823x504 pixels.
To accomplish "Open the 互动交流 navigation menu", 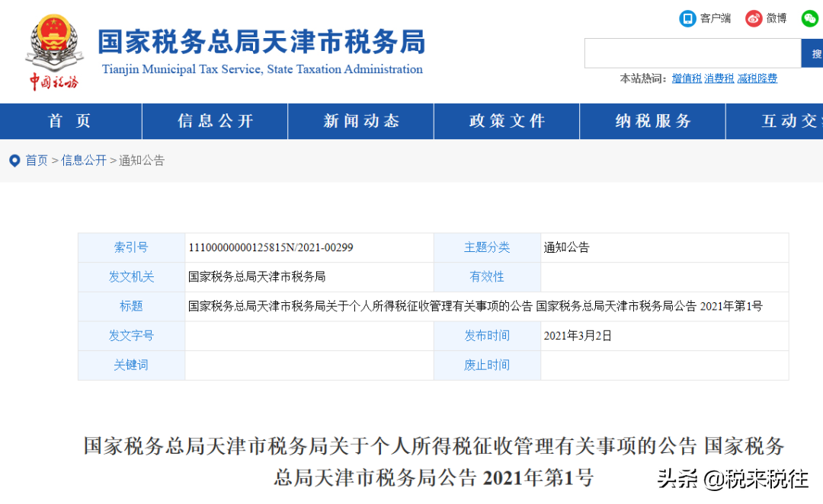I will coord(775,121).
